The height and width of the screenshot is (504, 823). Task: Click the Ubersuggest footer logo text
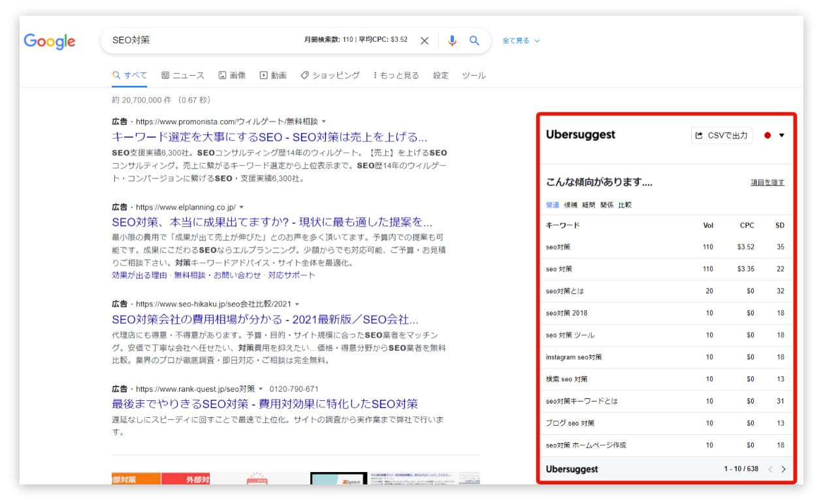572,469
